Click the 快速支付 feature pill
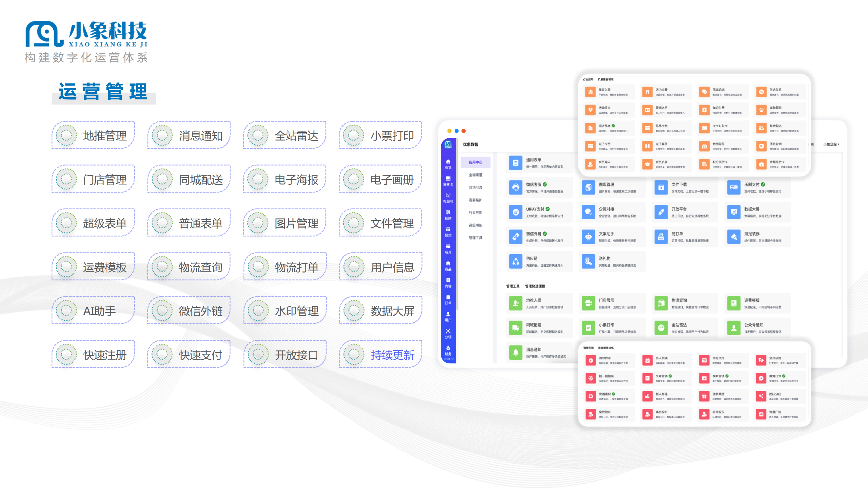Image resolution: width=868 pixels, height=488 pixels. point(189,354)
